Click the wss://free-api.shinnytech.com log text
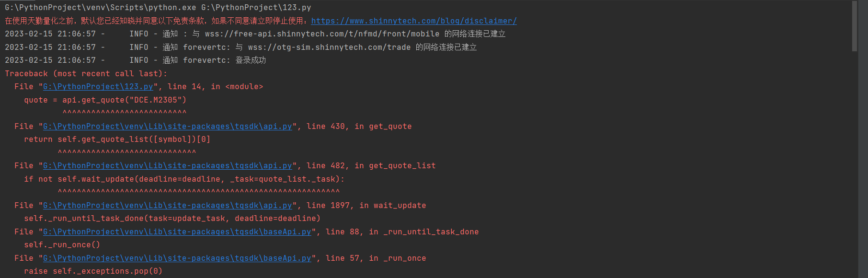Viewport: 868px width, 278px height. click(322, 34)
